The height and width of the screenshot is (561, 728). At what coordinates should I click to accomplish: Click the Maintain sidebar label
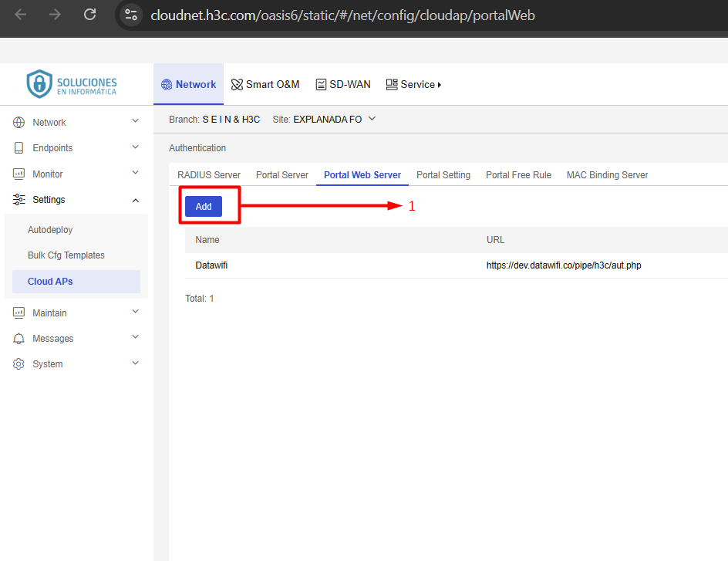49,313
